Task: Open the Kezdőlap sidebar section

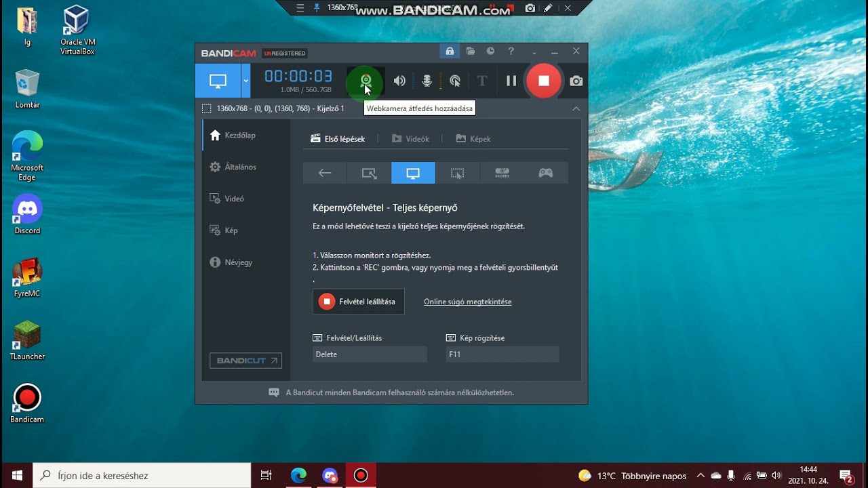Action: (246, 136)
